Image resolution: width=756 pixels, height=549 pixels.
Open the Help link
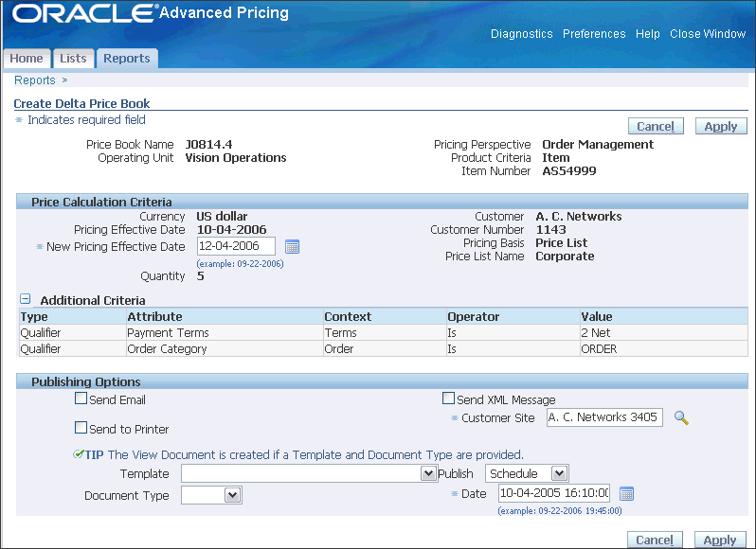coord(647,34)
